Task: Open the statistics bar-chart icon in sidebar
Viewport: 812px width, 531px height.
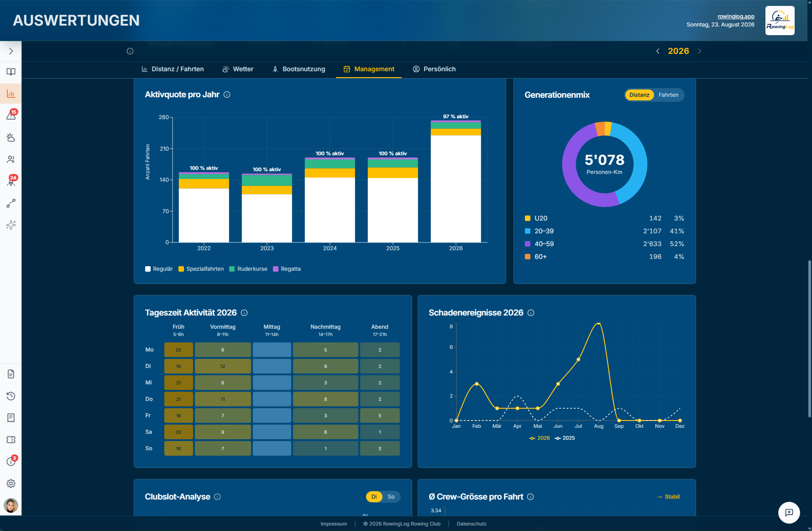Action: coord(11,94)
